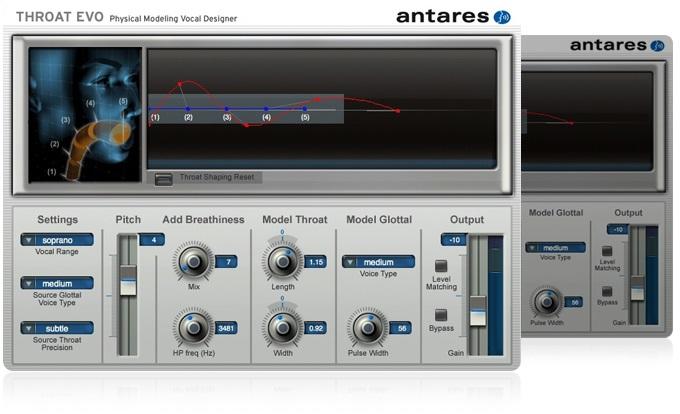Click the Breathiness Mix knob
680x414 pixels.
click(192, 262)
